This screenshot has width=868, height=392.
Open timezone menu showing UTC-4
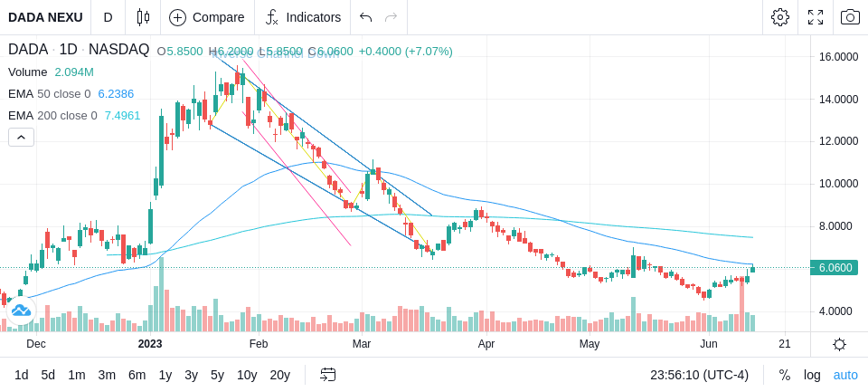[x=699, y=376]
